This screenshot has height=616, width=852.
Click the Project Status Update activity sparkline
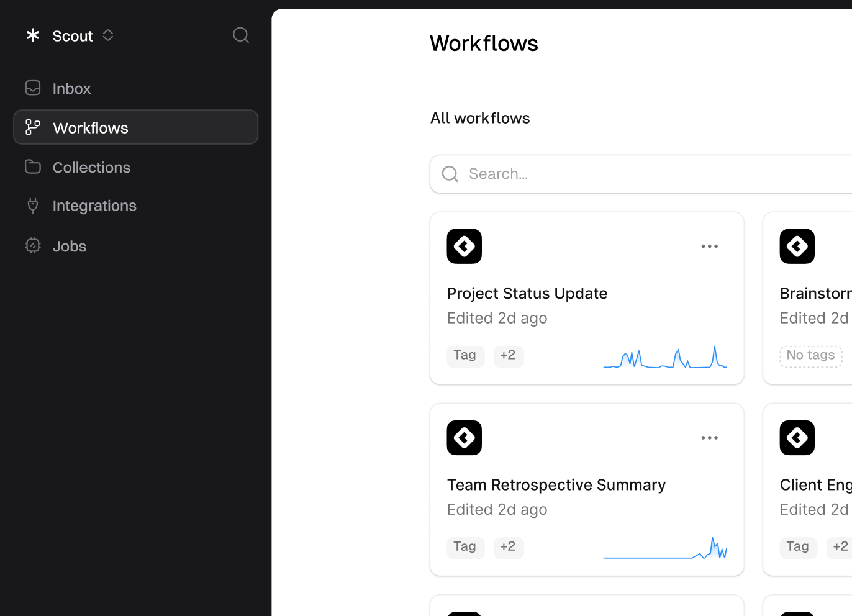[665, 357]
